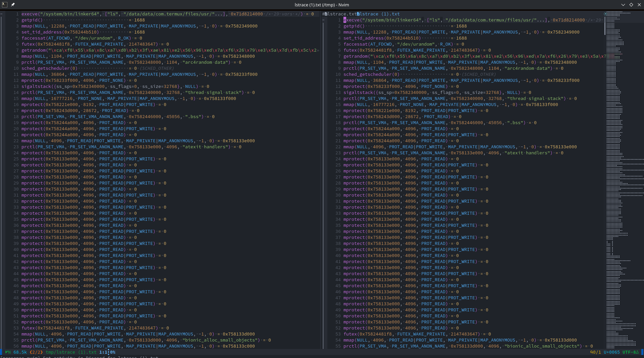
Task: Open the window chevron-down minimize button
Action: point(623,5)
